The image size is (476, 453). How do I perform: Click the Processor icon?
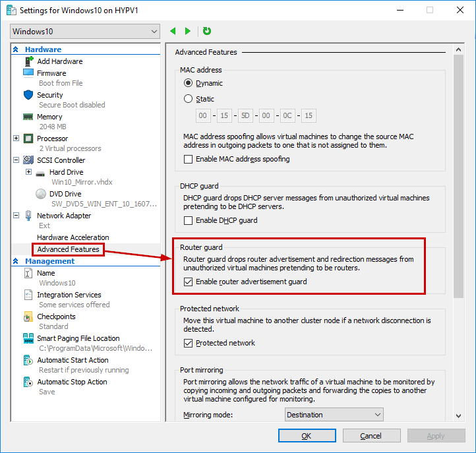[x=28, y=138]
